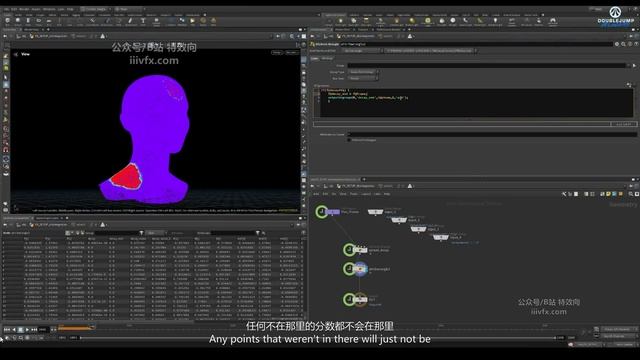Screen dimensions: 640x360
Task: Open the File menu
Action: (6, 9)
